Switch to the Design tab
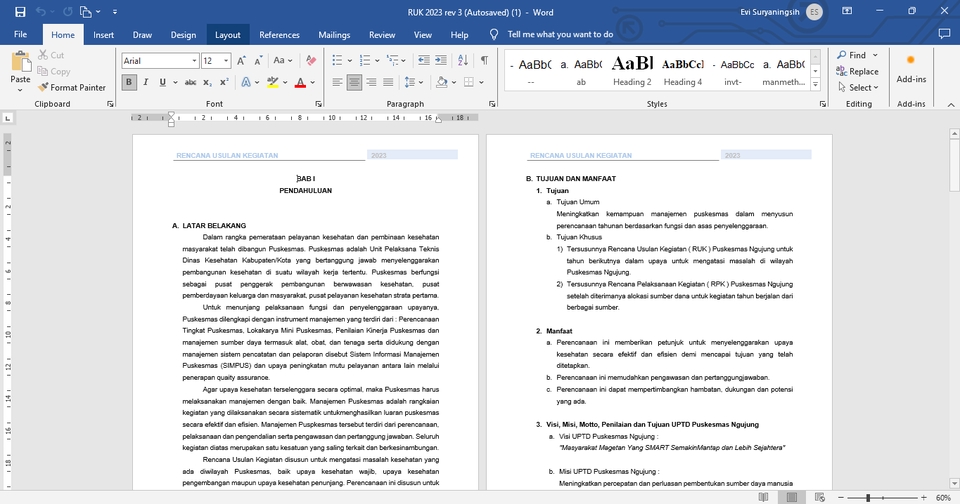 (183, 34)
